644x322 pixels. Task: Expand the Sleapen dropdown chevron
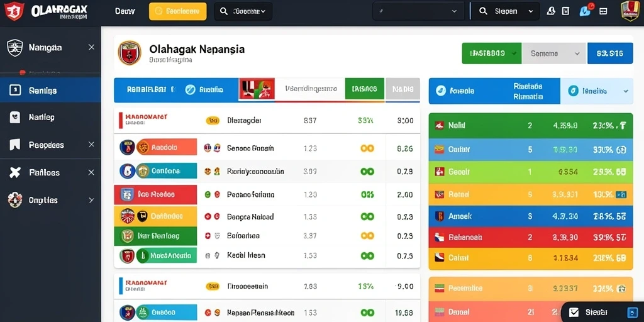[x=531, y=11]
